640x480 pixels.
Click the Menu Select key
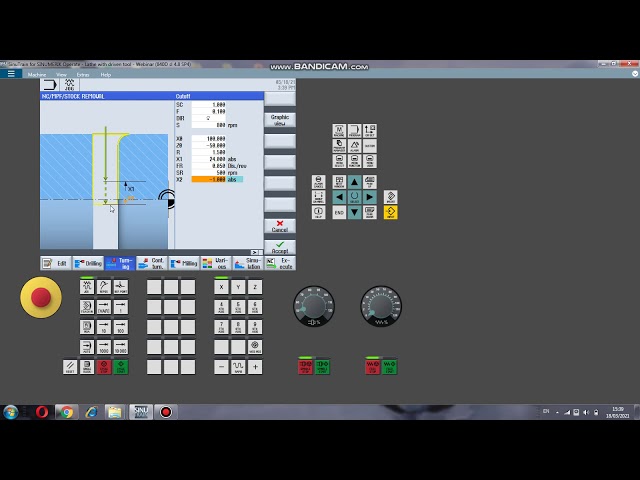[339, 161]
